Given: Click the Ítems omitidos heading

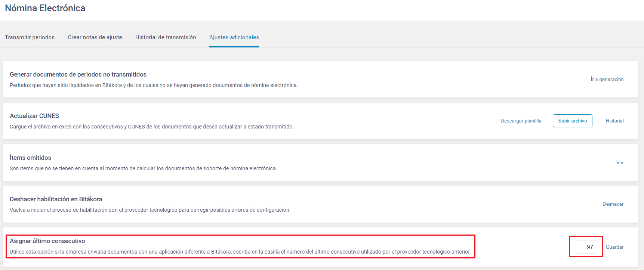Looking at the screenshot, I should [x=30, y=158].
